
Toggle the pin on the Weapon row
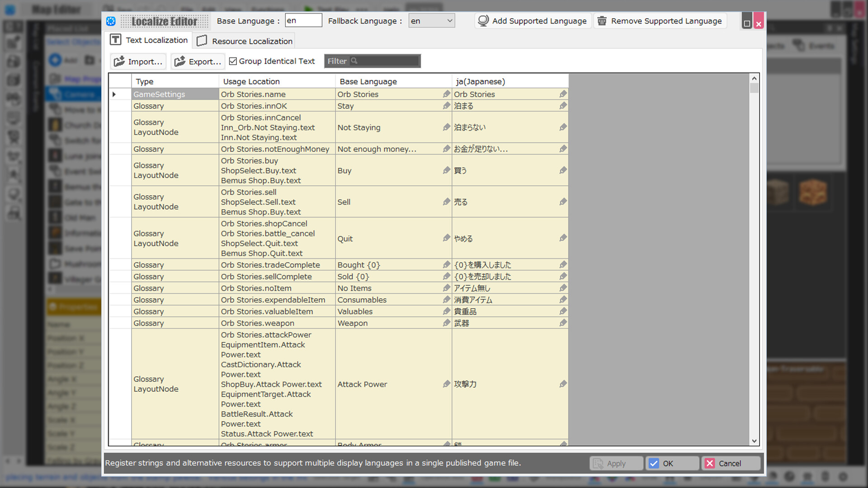coord(563,323)
